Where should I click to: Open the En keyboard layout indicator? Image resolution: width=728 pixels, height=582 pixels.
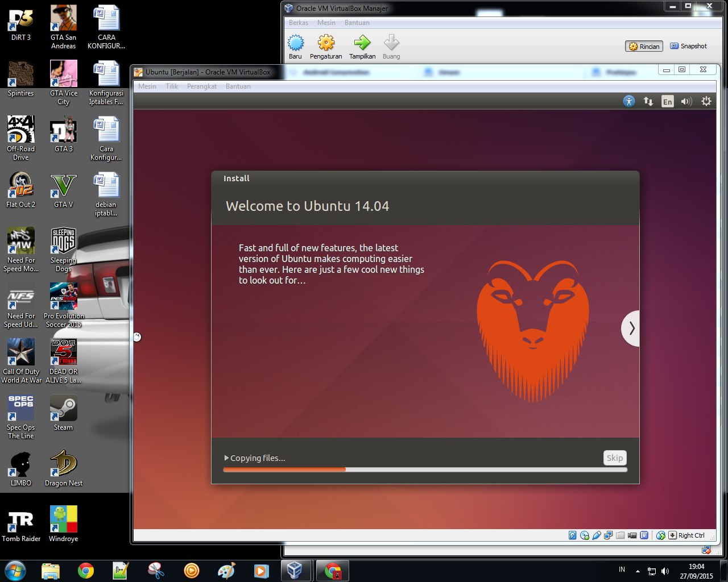(668, 102)
